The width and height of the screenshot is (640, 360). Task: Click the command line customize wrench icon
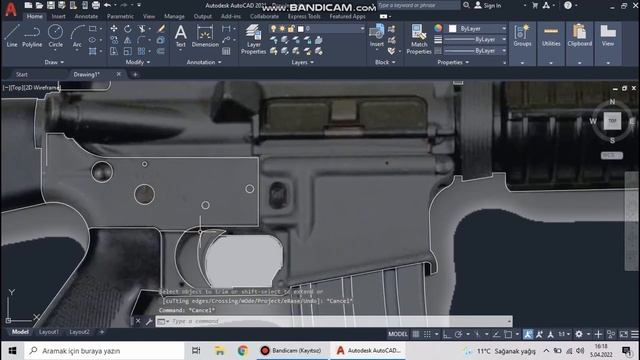(149, 322)
